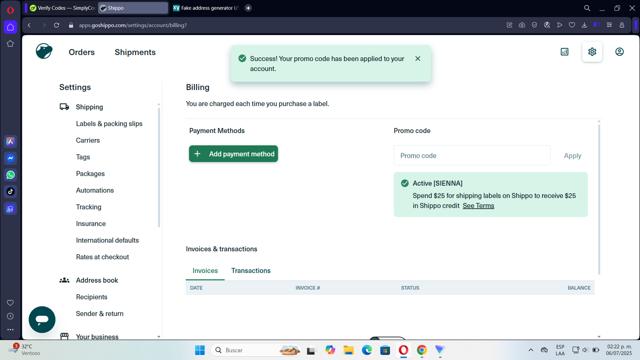Open the chat support bubble
This screenshot has height=360, width=640.
tap(42, 319)
